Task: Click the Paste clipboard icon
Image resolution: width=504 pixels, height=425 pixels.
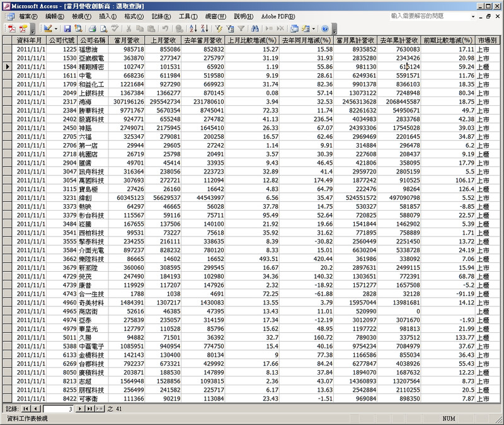Action: tap(151, 28)
